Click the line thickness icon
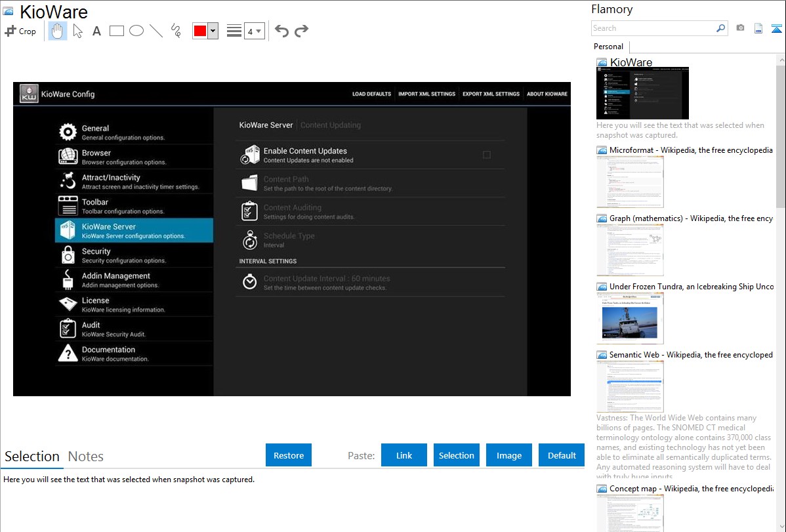The width and height of the screenshot is (786, 532). [234, 31]
